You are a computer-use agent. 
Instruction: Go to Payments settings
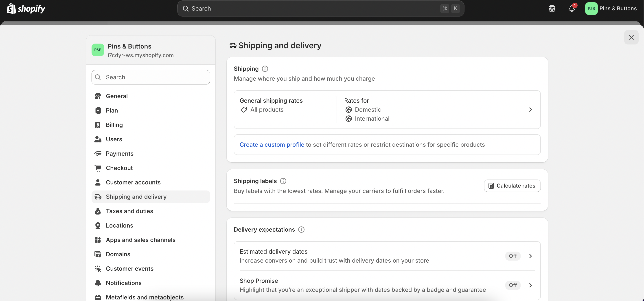click(120, 154)
